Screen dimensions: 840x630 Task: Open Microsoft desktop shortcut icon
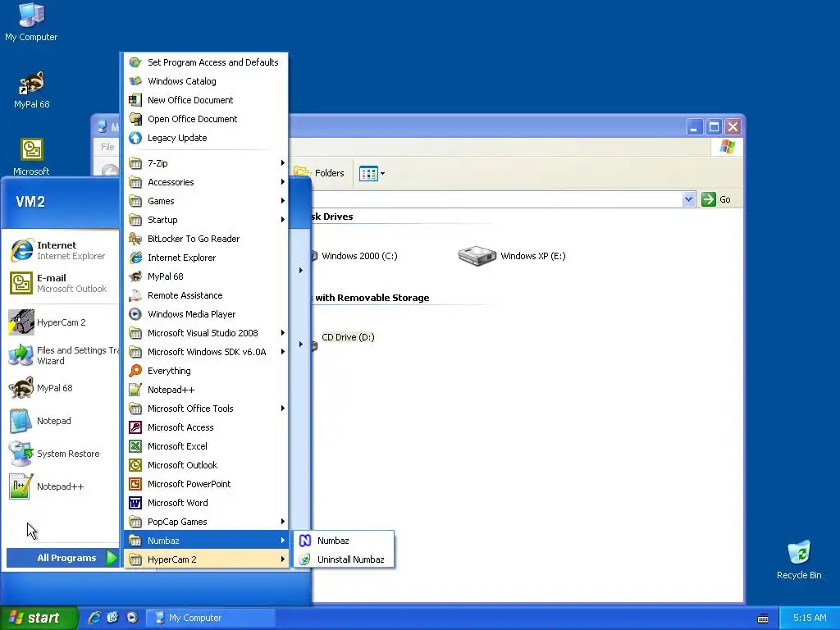click(31, 157)
